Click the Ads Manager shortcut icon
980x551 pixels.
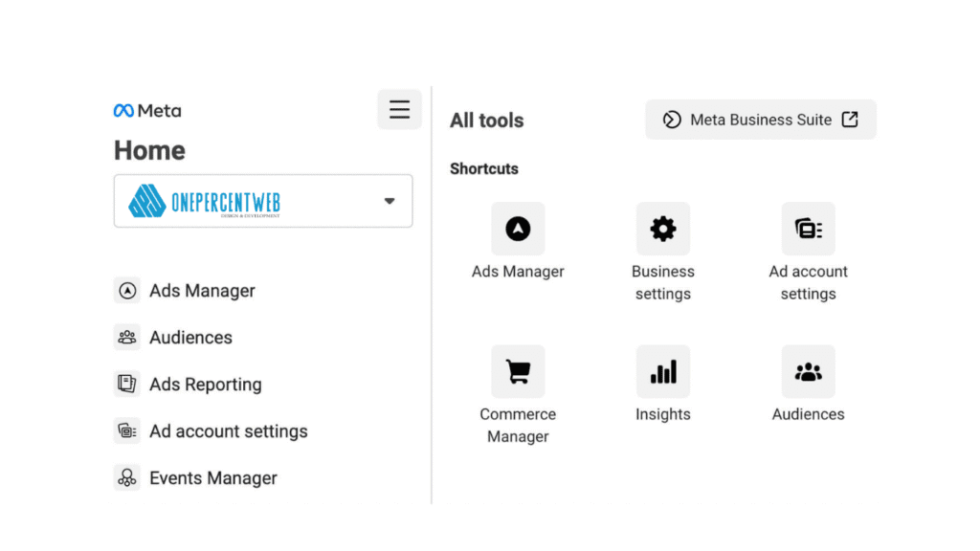518,229
